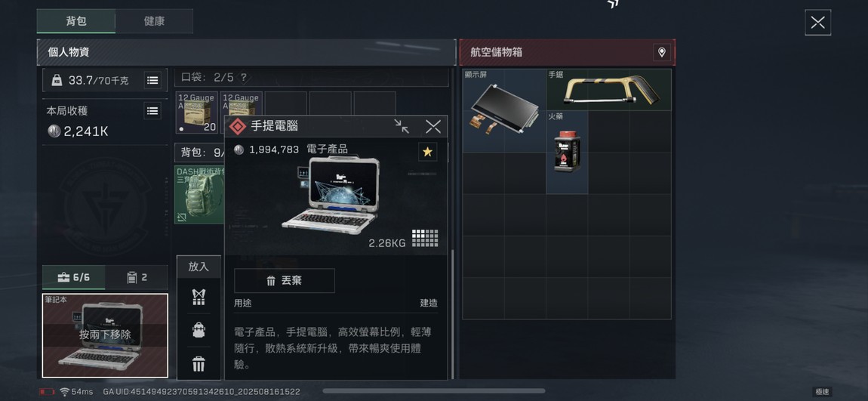The height and width of the screenshot is (401, 868).
Task: Switch to the safe box 6/6 tab
Action: click(74, 277)
